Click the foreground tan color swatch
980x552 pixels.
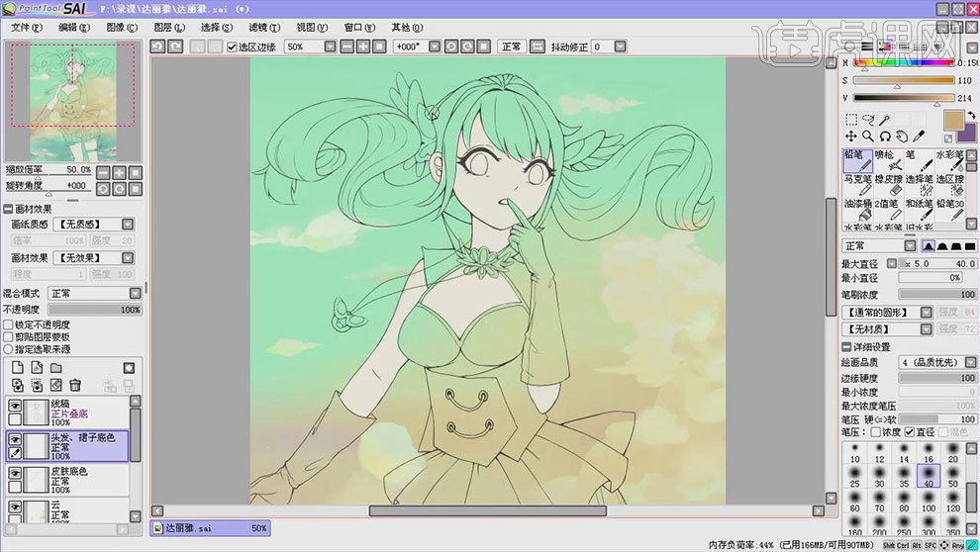pos(952,120)
